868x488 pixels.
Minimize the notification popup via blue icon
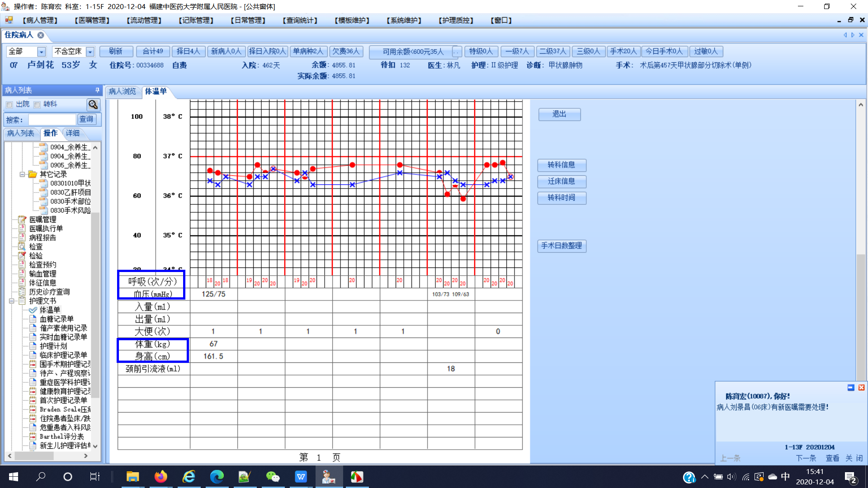pyautogui.click(x=850, y=388)
